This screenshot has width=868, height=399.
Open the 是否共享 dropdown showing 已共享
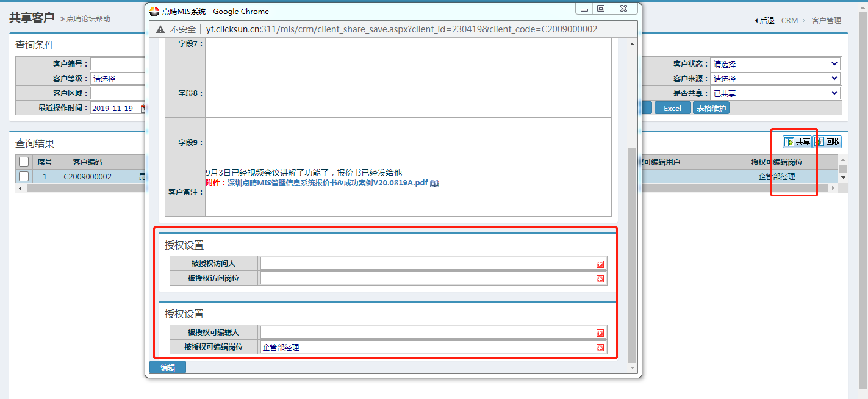[x=775, y=93]
